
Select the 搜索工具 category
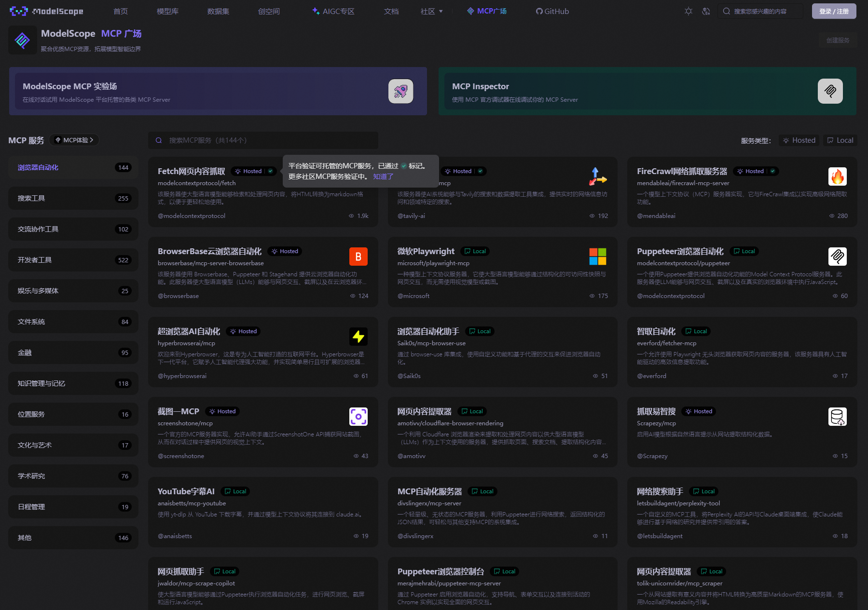(x=73, y=198)
